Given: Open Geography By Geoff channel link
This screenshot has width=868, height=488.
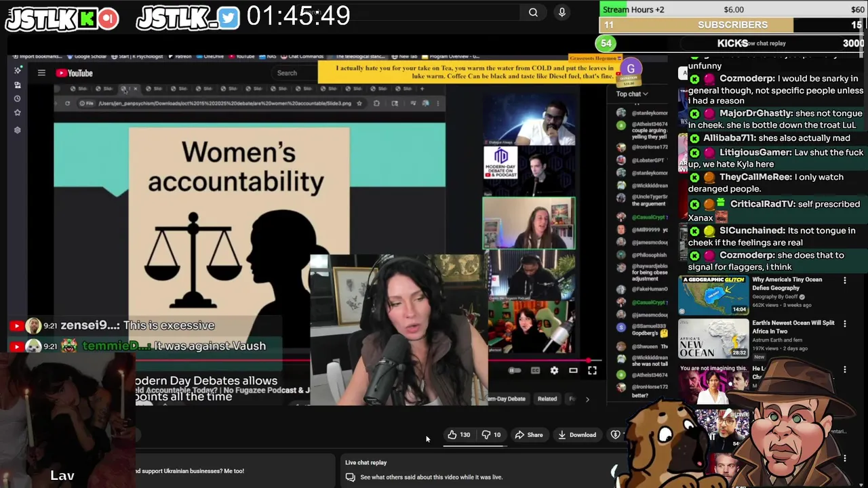Looking at the screenshot, I should click(x=775, y=297).
